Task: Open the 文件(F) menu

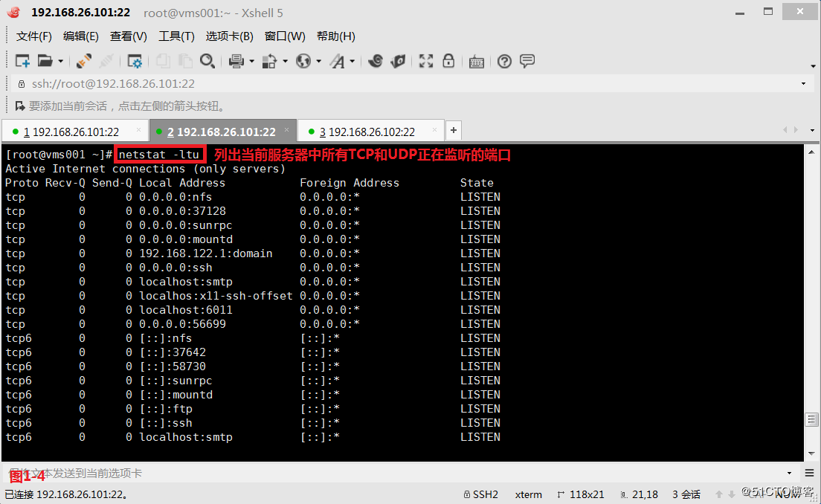Action: pos(34,36)
